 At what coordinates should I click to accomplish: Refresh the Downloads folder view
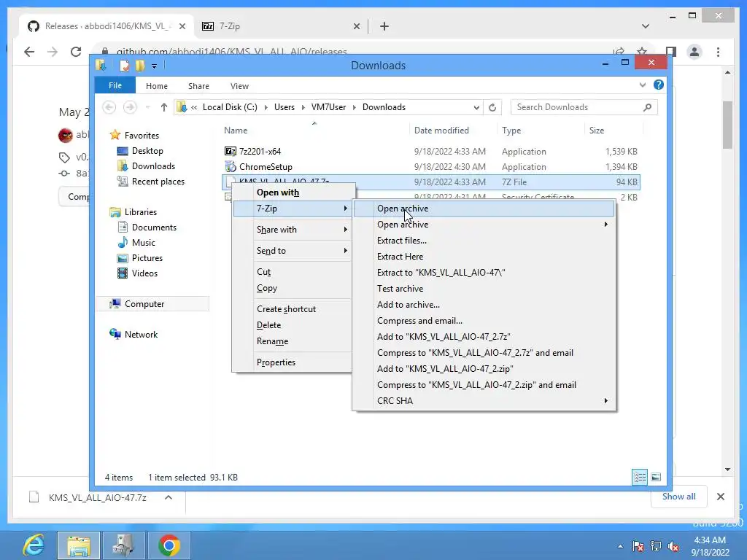click(x=492, y=107)
